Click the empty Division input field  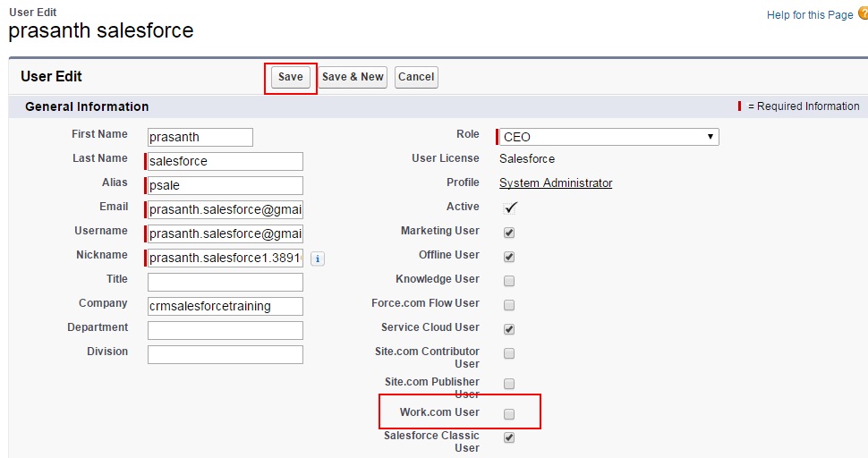tap(226, 354)
